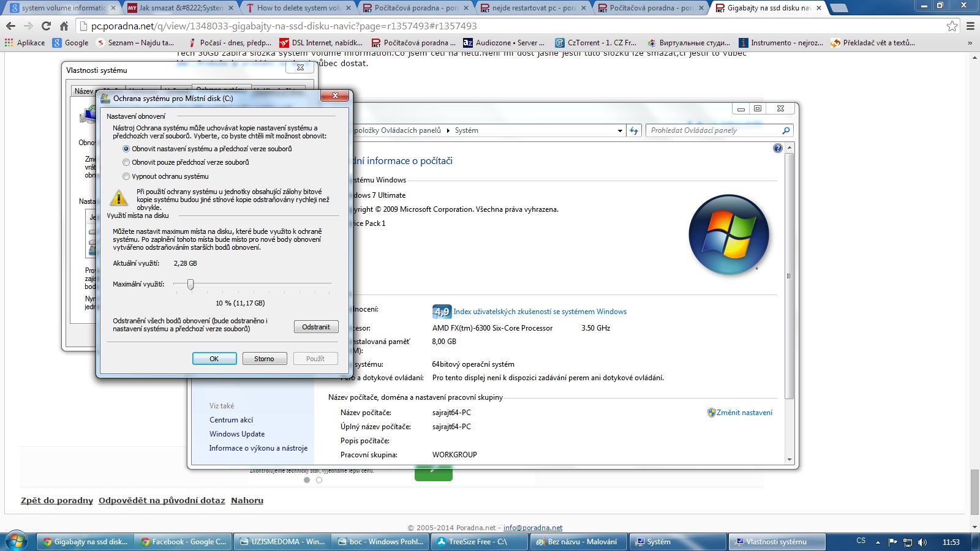The image size is (980, 551).
Task: Open Centrum akcí link
Action: 231,420
